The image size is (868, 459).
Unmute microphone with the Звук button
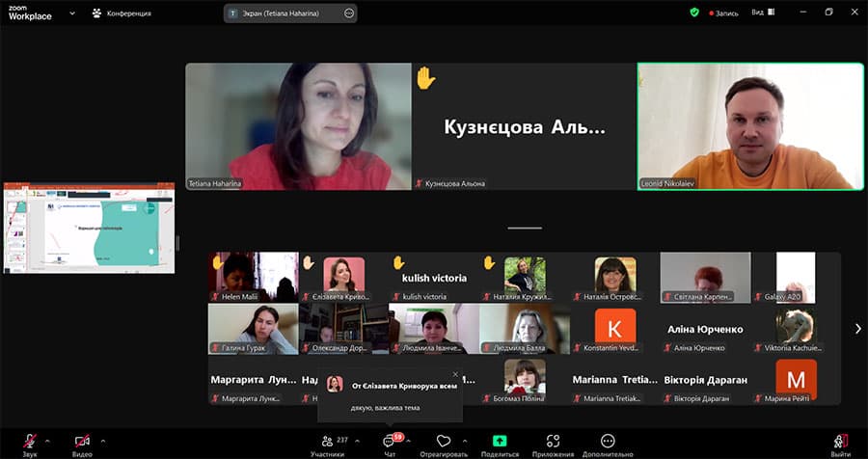[x=31, y=442]
